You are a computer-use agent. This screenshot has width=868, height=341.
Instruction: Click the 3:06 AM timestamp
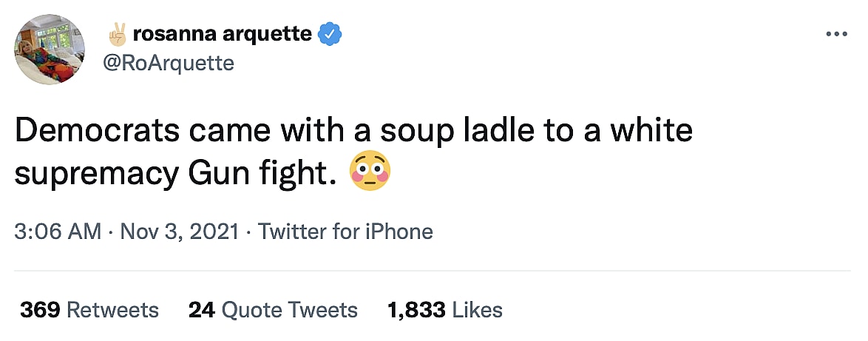point(58,232)
